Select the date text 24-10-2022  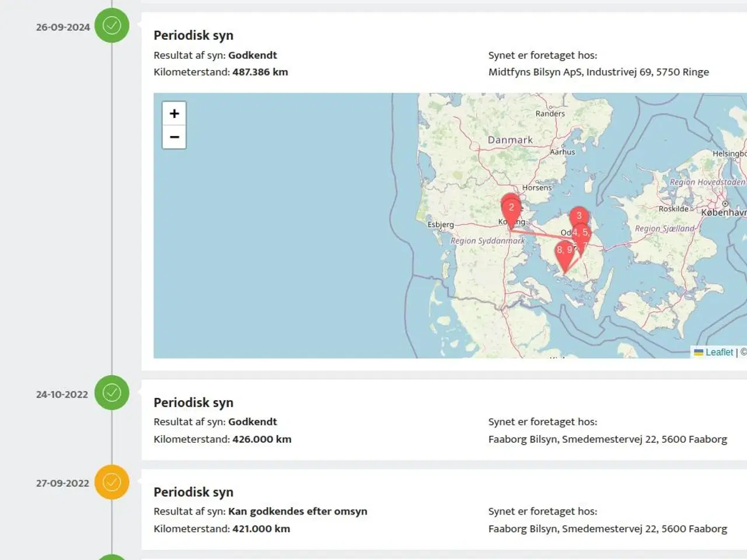tap(62, 394)
